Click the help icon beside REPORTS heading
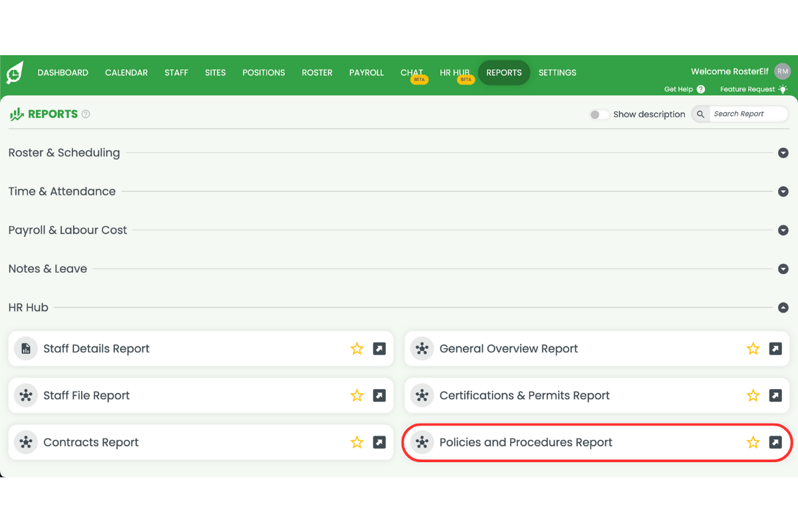This screenshot has height=532, width=798. coord(85,114)
